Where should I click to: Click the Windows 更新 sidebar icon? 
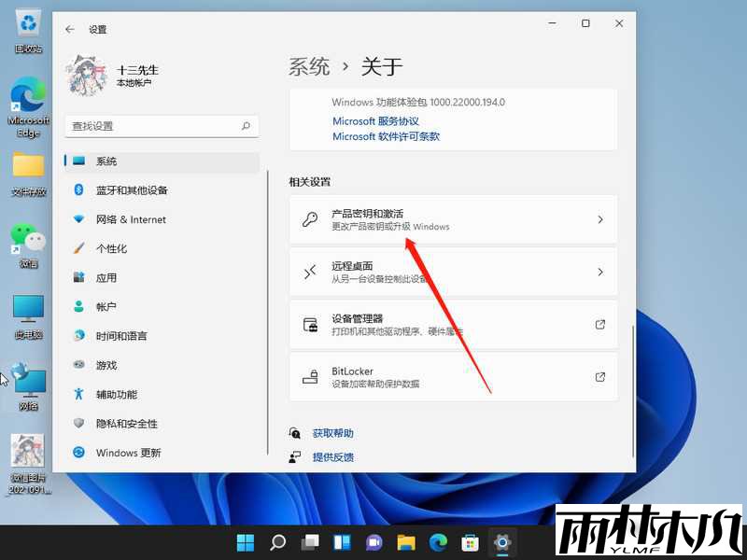[78, 453]
